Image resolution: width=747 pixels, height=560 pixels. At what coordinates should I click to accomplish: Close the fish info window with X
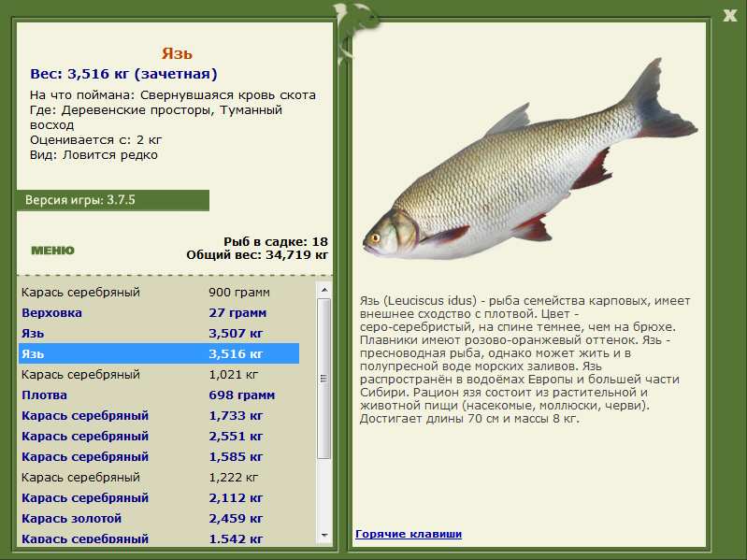pyautogui.click(x=729, y=15)
